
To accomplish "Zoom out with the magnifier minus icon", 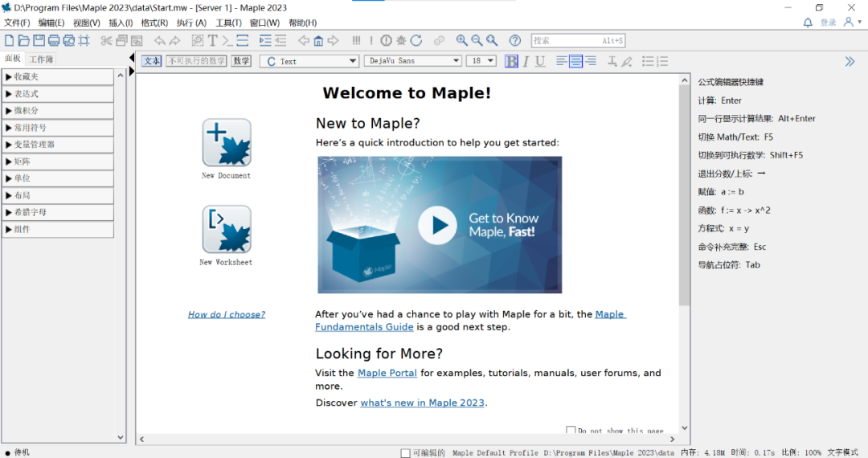I will point(477,40).
